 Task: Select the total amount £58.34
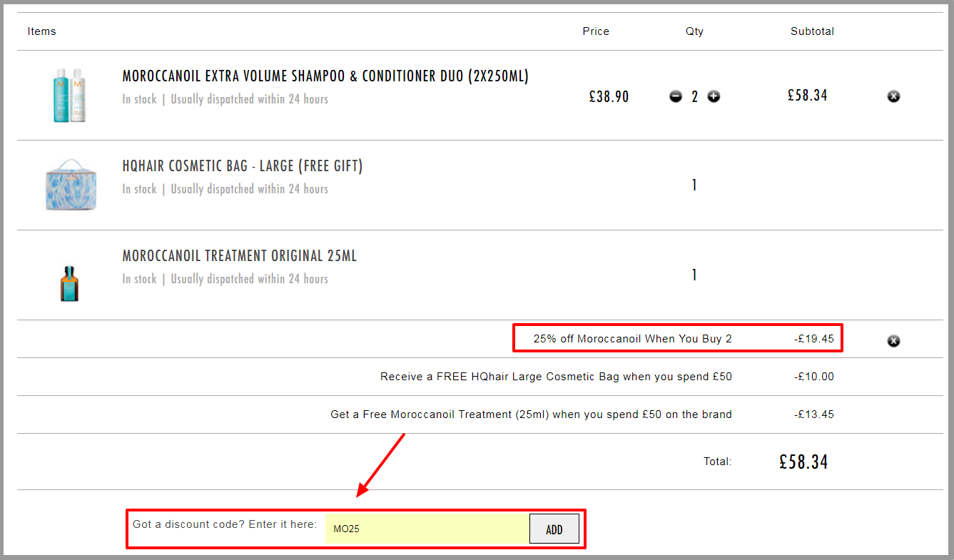click(803, 462)
